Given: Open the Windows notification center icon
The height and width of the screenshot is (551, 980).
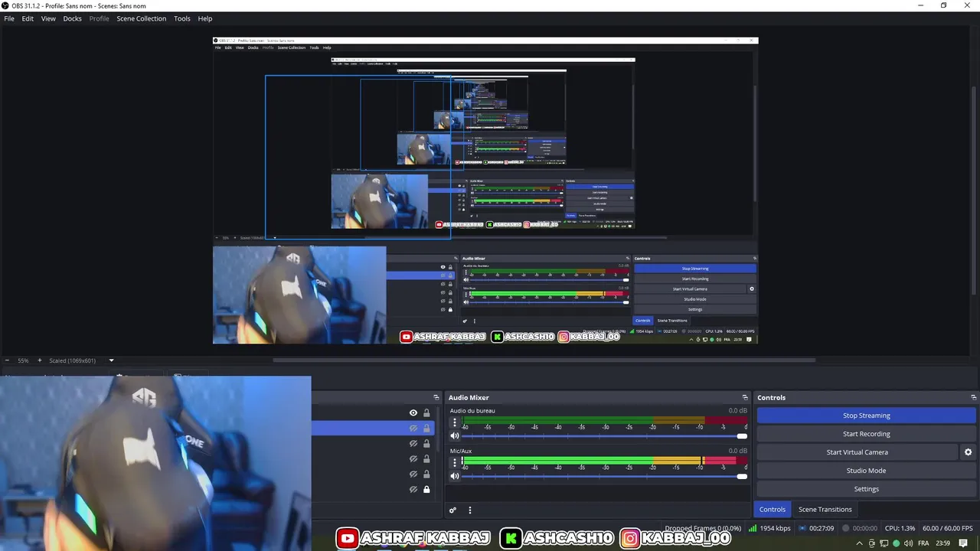Looking at the screenshot, I should point(963,543).
